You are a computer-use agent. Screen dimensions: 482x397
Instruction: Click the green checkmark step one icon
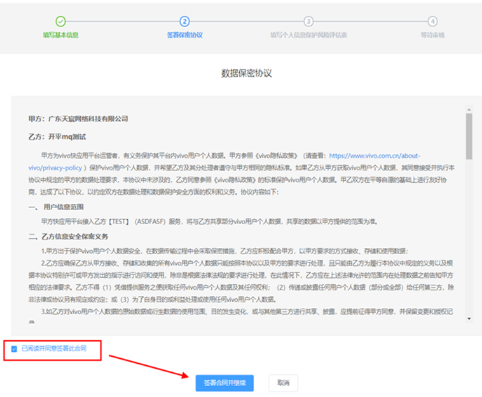[61, 21]
